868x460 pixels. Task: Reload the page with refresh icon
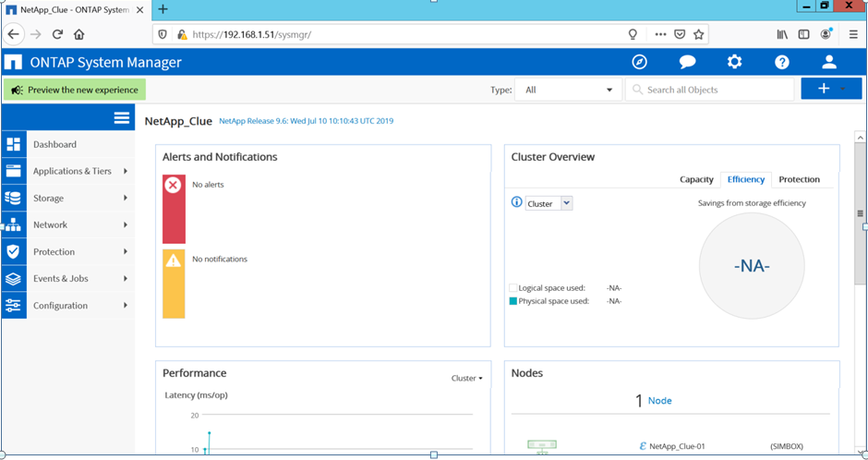click(57, 34)
